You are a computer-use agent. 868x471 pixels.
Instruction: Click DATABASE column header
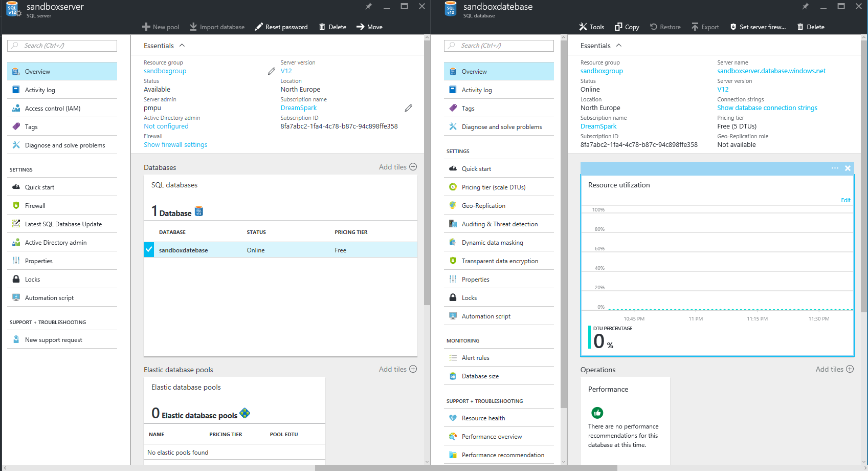click(172, 232)
